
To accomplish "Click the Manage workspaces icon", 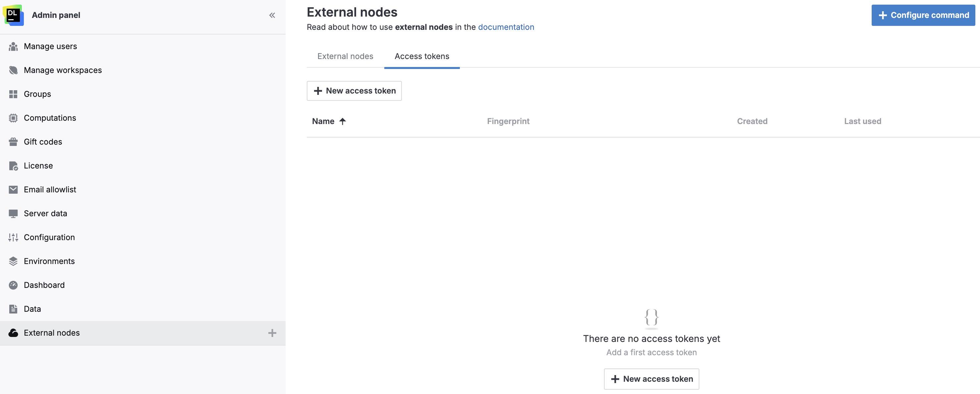I will click(x=13, y=70).
